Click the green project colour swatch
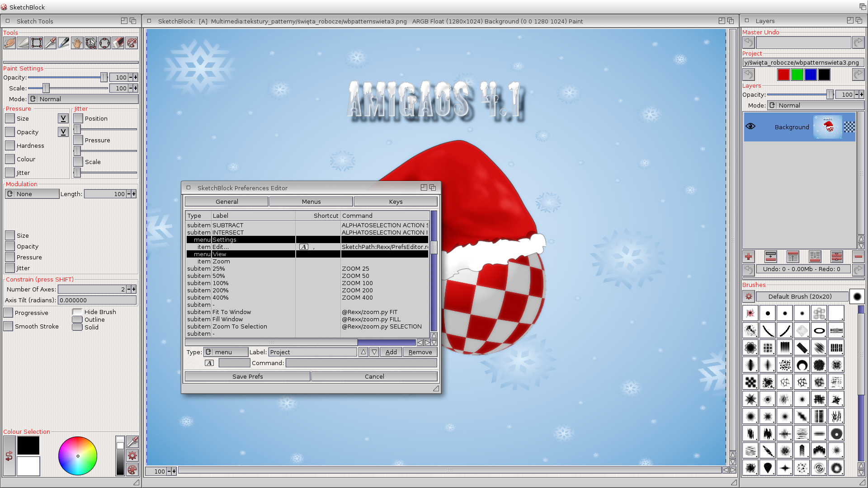Viewport: 868px width, 488px height. [797, 75]
